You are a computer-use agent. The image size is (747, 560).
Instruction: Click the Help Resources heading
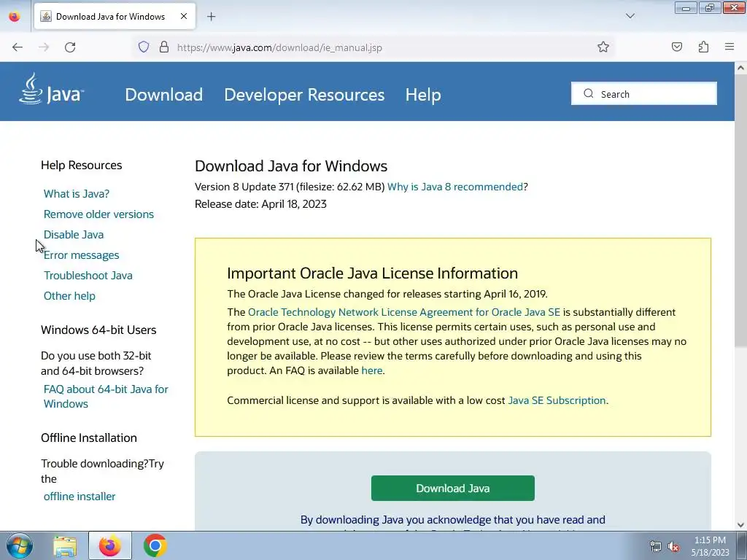point(82,166)
